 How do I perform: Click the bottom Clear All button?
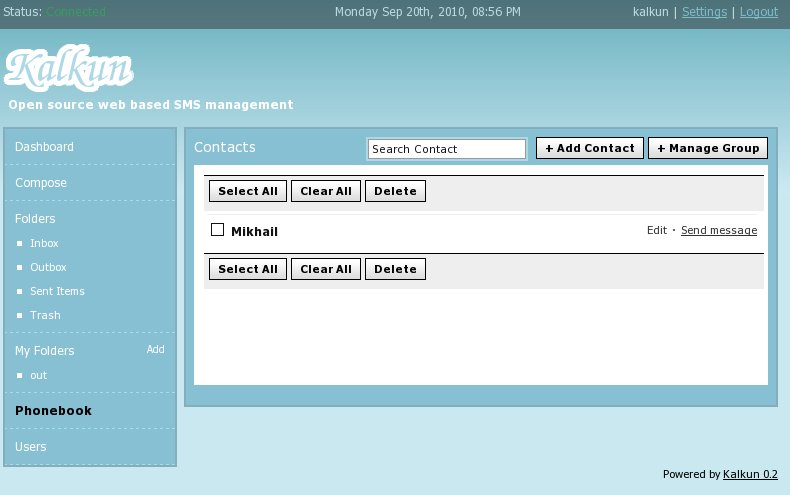(326, 269)
